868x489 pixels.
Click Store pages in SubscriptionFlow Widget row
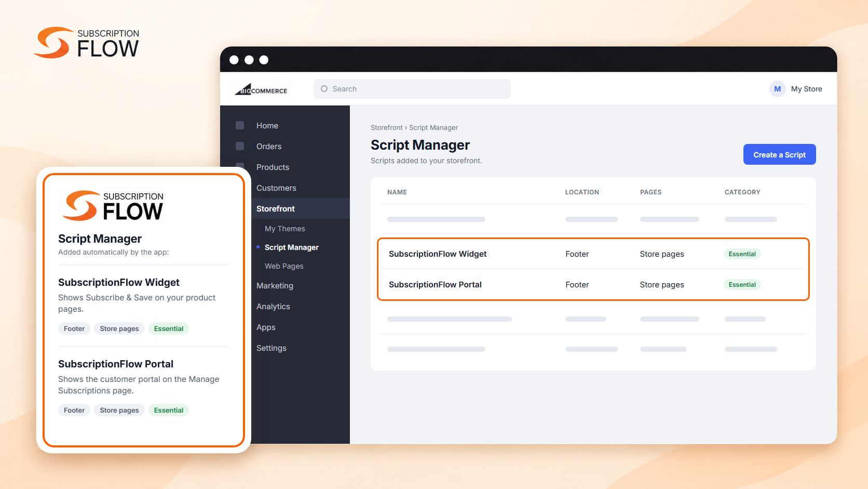pyautogui.click(x=661, y=254)
